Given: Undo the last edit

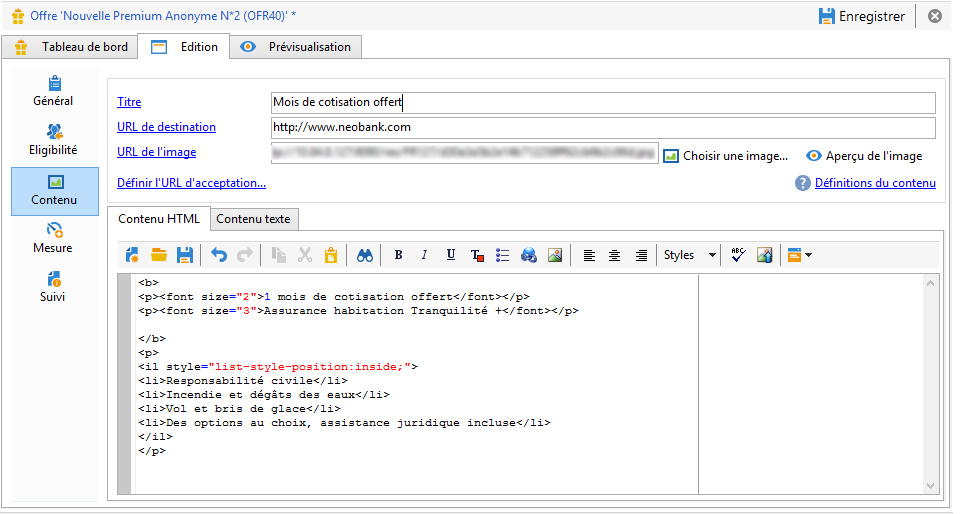Looking at the screenshot, I should pos(219,255).
